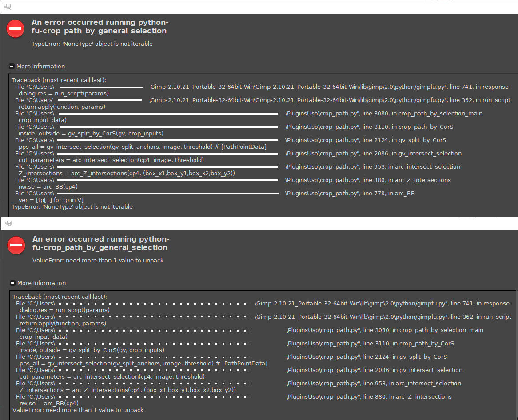Select the TypeError summary text under the heading
Viewport: 518px width, 420px height.
(92, 44)
